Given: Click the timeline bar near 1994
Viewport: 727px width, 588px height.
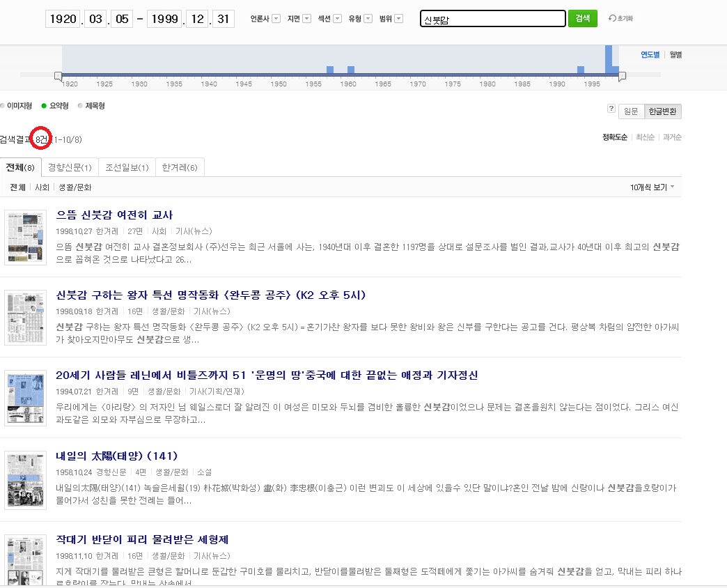Looking at the screenshot, I should 581,70.
